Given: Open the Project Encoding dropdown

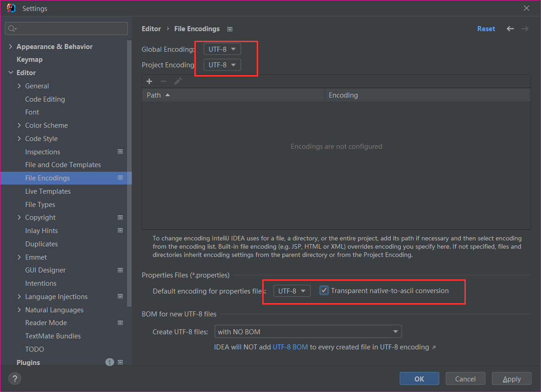Looking at the screenshot, I should click(x=222, y=65).
